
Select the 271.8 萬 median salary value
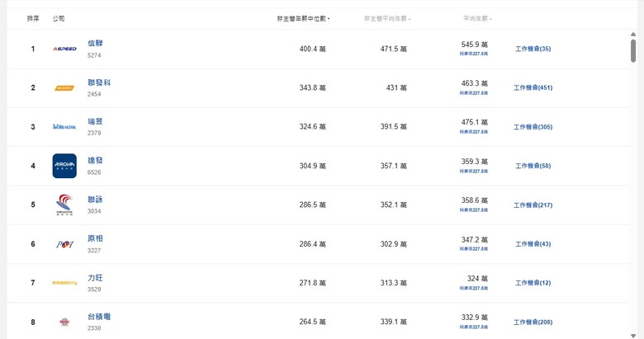pyautogui.click(x=313, y=283)
